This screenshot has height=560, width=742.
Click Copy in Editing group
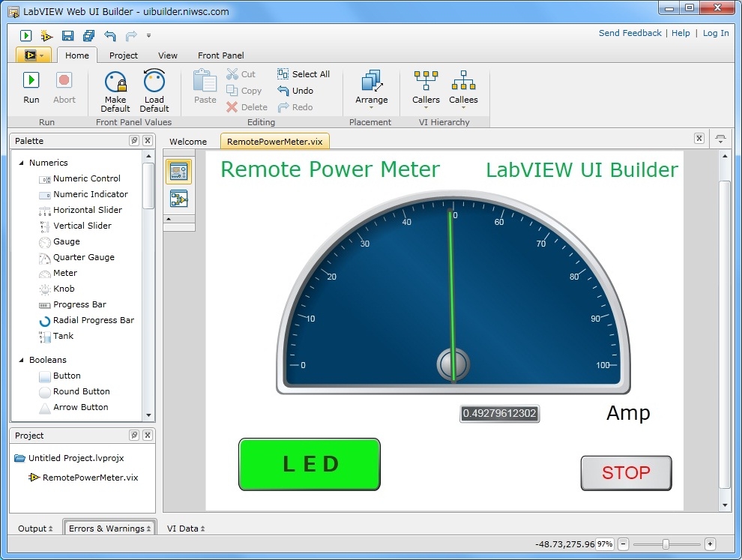point(244,91)
